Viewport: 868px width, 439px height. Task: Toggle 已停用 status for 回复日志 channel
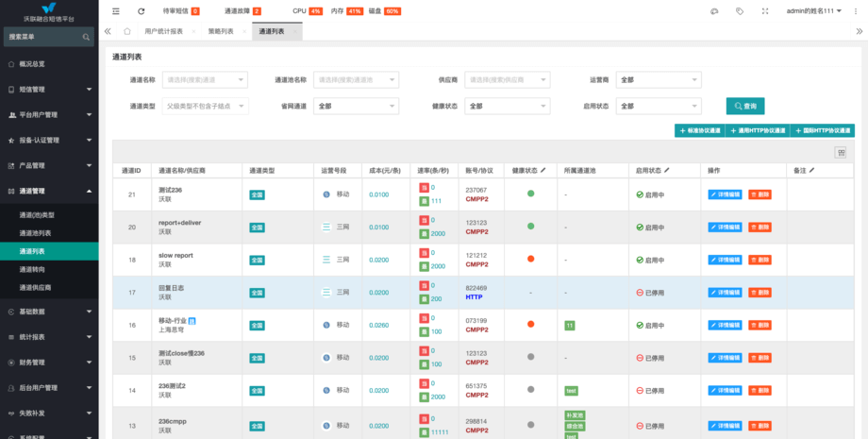[x=650, y=293]
